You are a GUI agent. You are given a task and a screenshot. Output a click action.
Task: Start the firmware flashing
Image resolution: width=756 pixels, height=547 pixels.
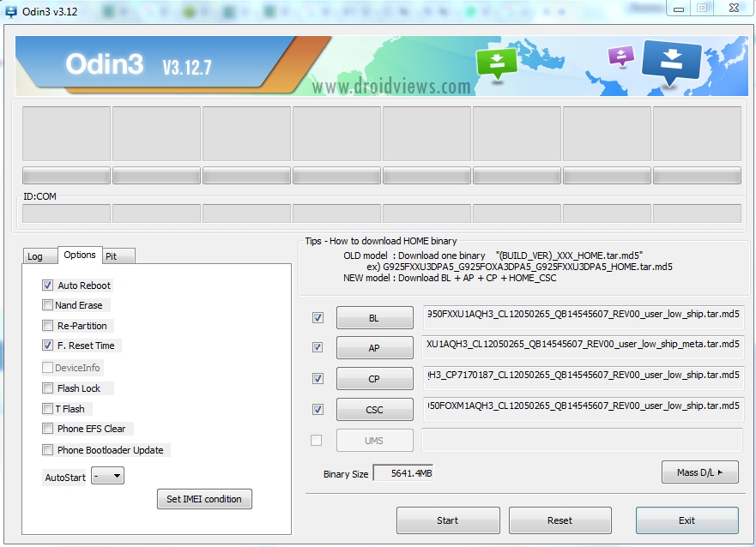pos(448,520)
